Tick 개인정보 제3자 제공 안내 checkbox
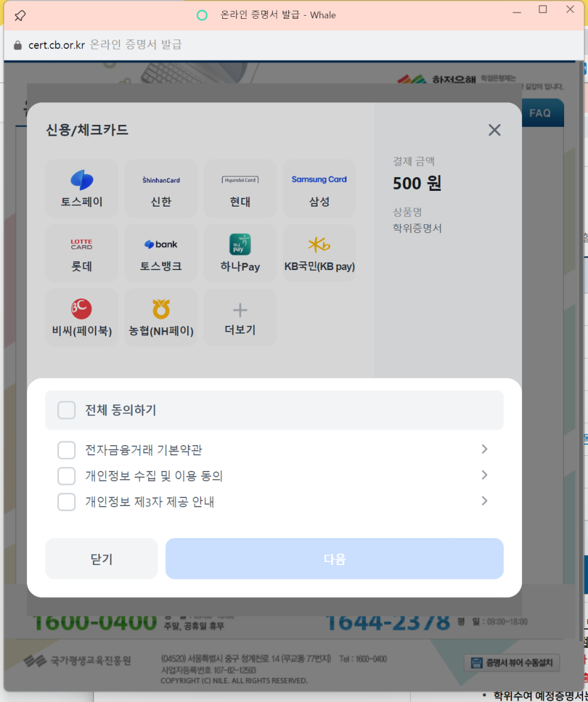This screenshot has width=588, height=702. tap(67, 502)
